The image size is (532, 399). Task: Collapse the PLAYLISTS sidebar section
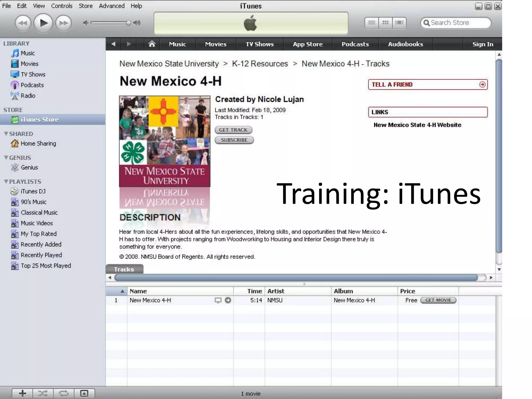(x=6, y=182)
